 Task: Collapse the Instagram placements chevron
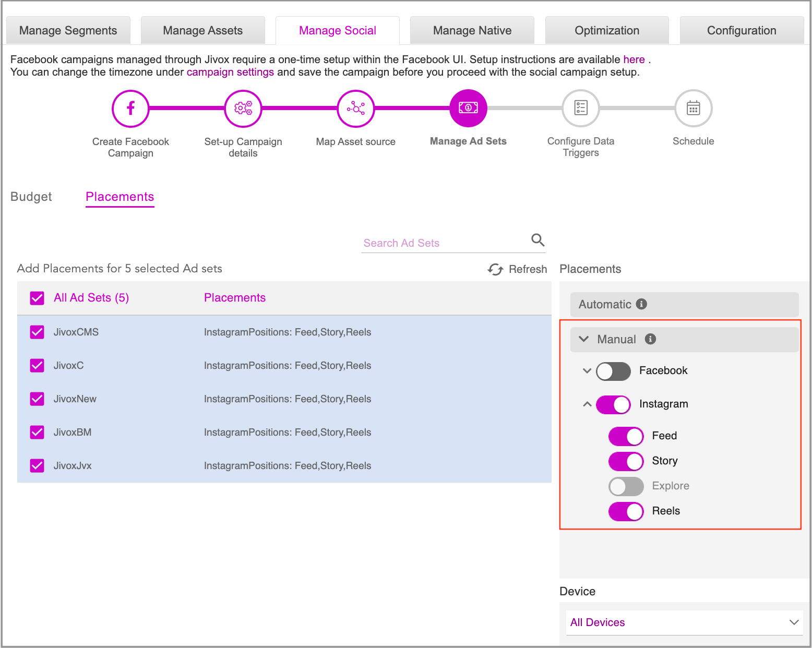[x=587, y=404]
